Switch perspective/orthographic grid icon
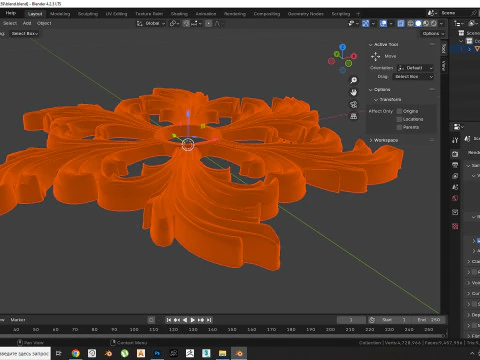Viewport: 480px width, 360px height. [x=353, y=116]
